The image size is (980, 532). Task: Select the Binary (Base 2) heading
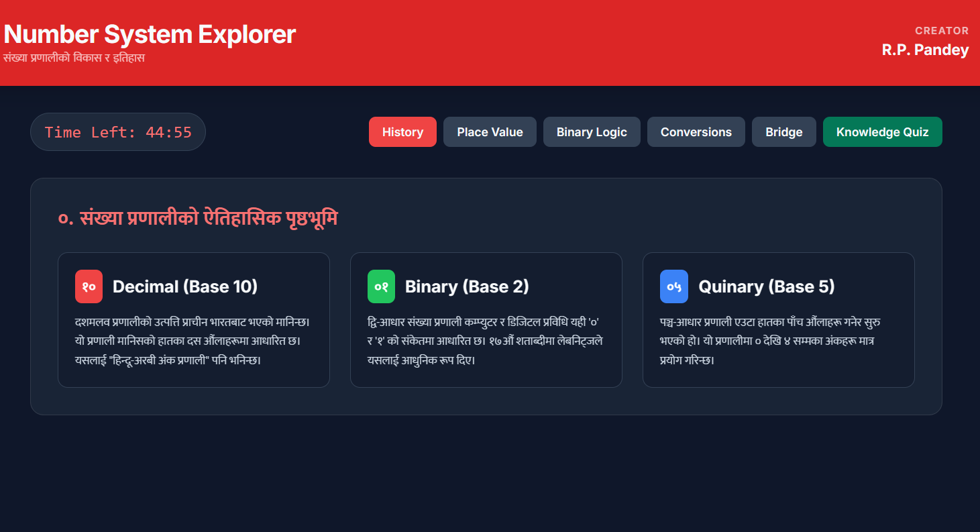(467, 286)
